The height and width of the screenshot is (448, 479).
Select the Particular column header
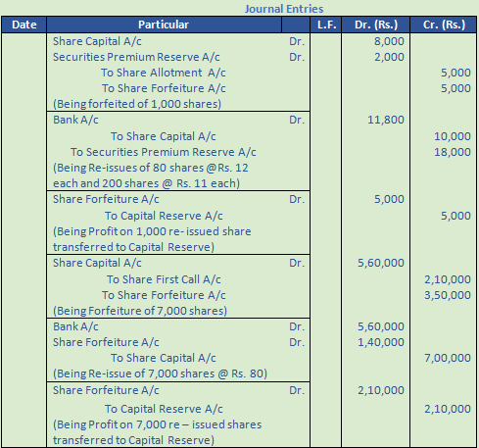pos(164,25)
